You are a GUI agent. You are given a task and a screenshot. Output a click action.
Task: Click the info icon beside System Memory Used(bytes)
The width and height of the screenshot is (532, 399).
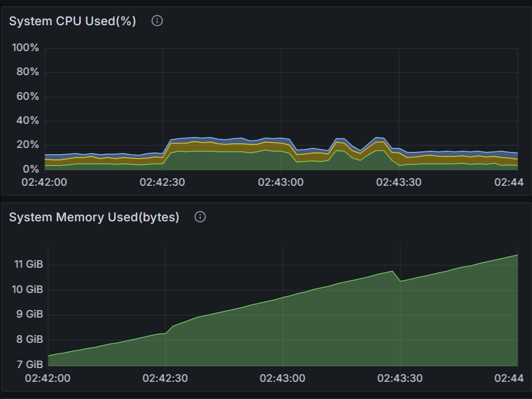point(200,217)
